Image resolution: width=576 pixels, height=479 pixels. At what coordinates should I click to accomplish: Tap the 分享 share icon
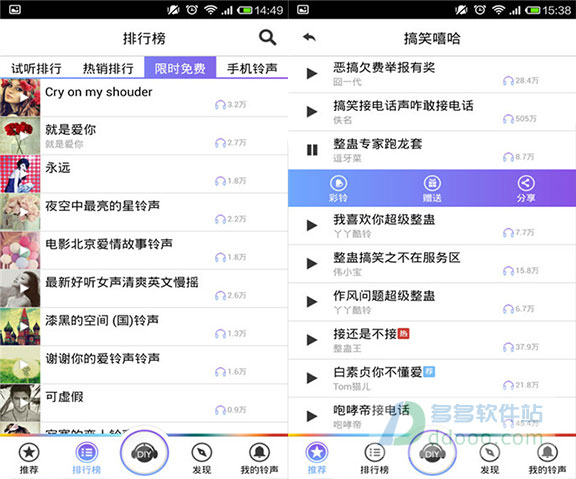coord(526,188)
